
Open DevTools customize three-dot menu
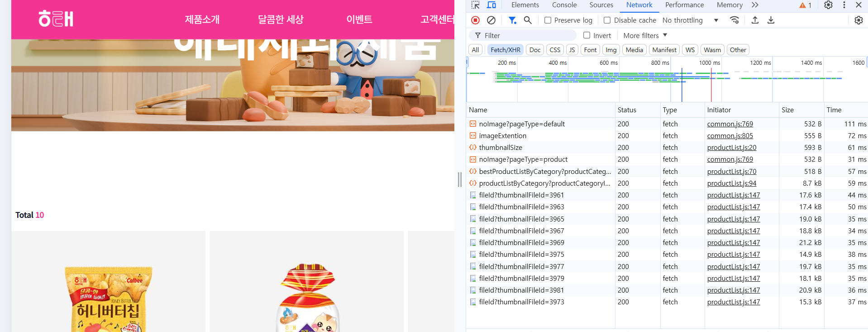(844, 5)
